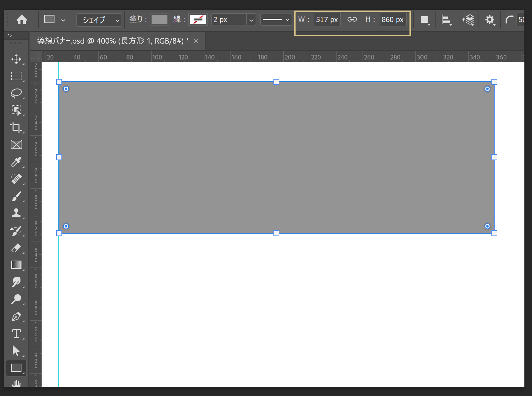Open the stroke style dropdown
This screenshot has height=396, width=532.
[x=276, y=20]
